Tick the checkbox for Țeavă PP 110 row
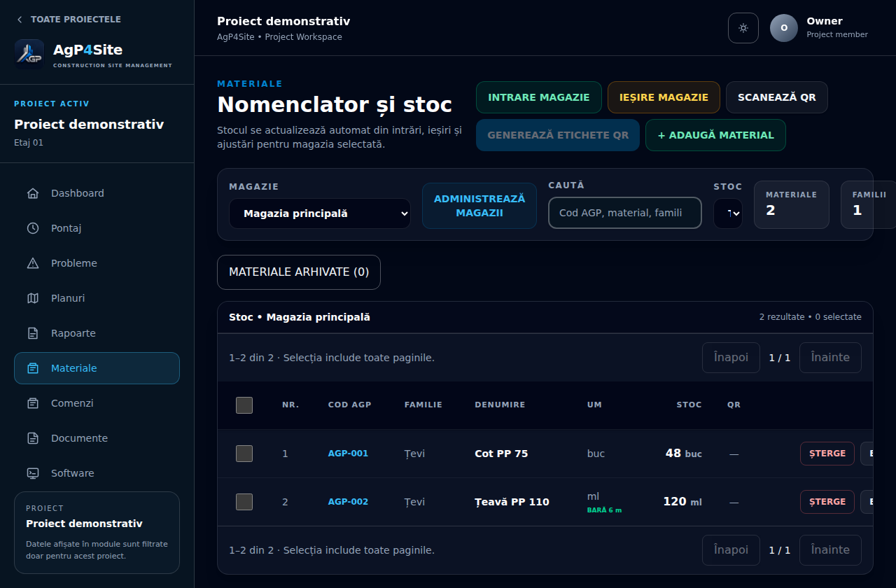Viewport: 896px width, 588px height. [x=244, y=502]
